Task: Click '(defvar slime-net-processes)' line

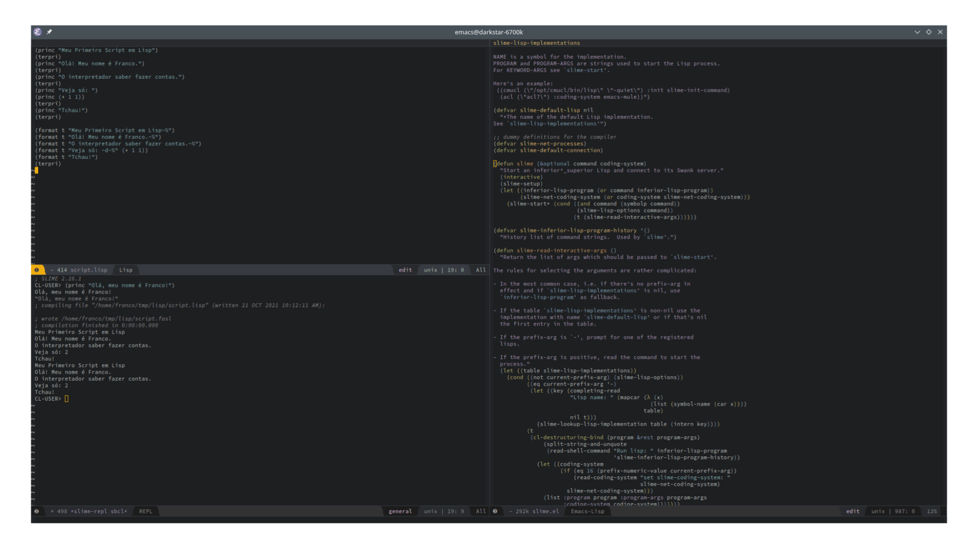Action: [540, 144]
